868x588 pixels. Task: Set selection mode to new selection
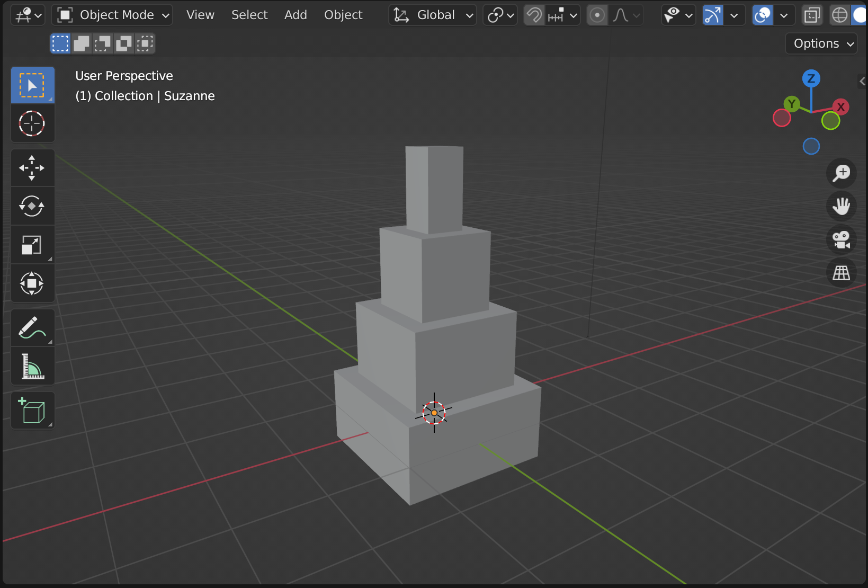point(60,43)
